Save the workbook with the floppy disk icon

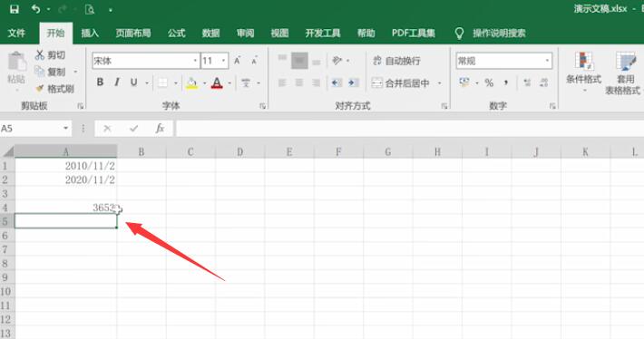pyautogui.click(x=15, y=9)
